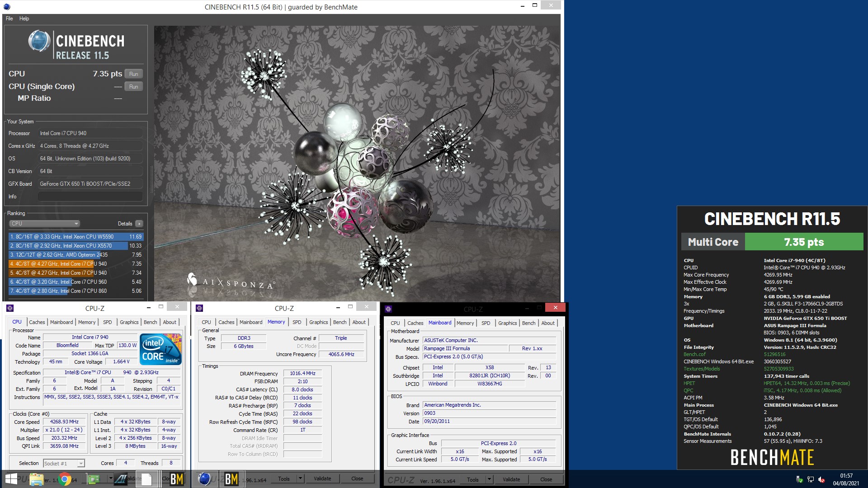Click the network tray icon
The width and height of the screenshot is (868, 488).
pos(811,479)
